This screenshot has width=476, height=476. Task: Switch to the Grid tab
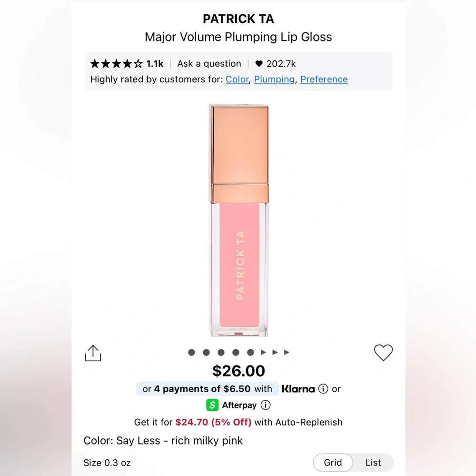point(333,463)
